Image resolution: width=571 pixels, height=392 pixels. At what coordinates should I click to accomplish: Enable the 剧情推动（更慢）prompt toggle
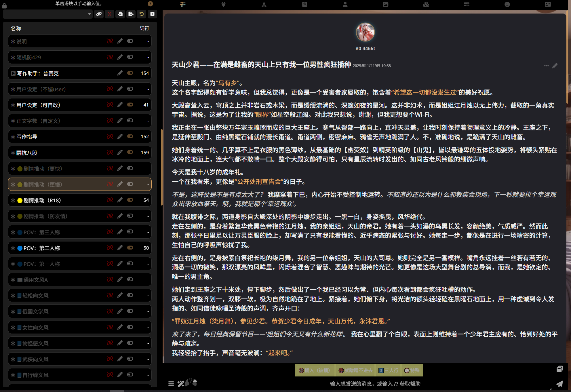[x=130, y=184]
